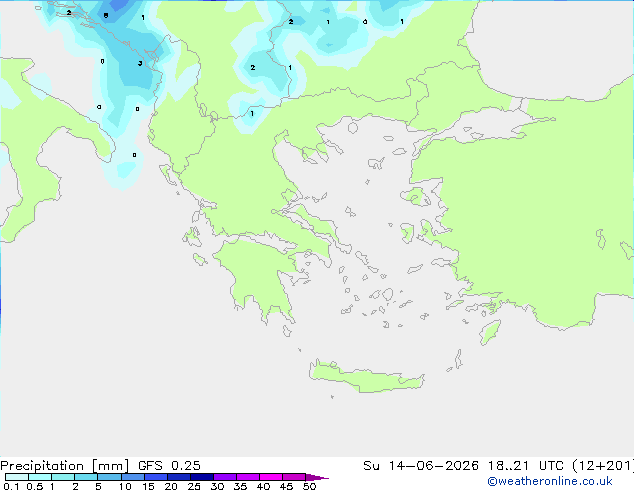Select the legend swatch between 35 and 40
This screenshot has height=490, width=634.
pyautogui.click(x=248, y=477)
